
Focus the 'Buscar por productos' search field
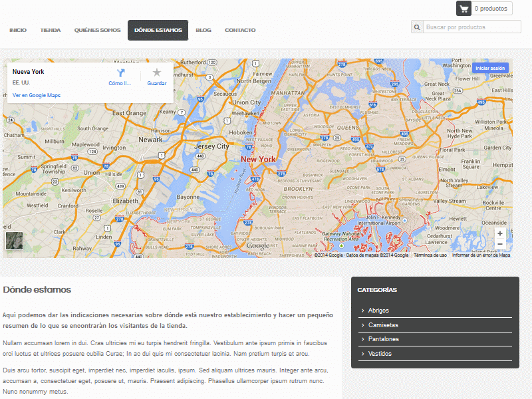472,27
